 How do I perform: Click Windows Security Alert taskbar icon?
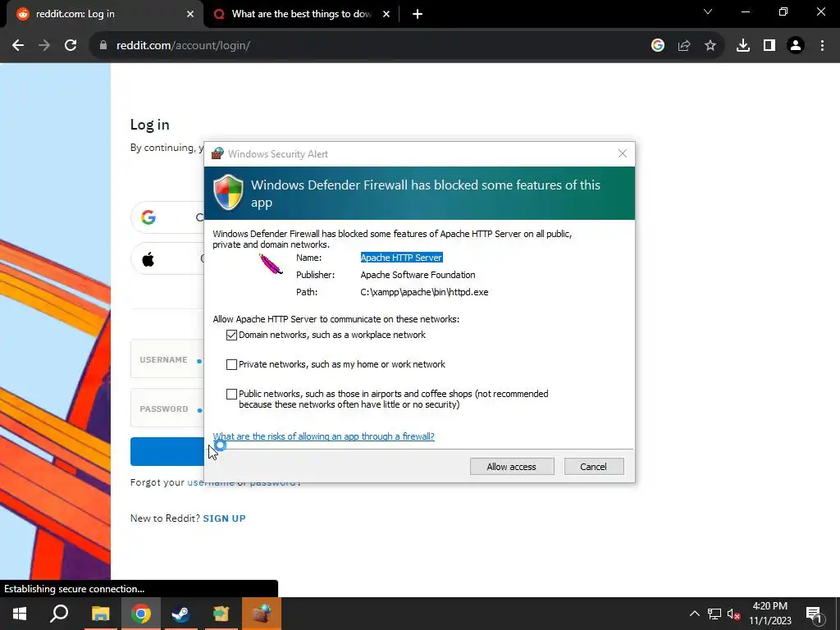(262, 614)
